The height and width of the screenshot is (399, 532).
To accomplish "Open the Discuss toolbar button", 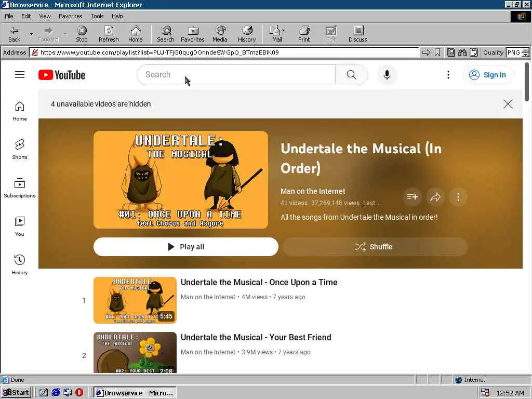I will click(357, 34).
